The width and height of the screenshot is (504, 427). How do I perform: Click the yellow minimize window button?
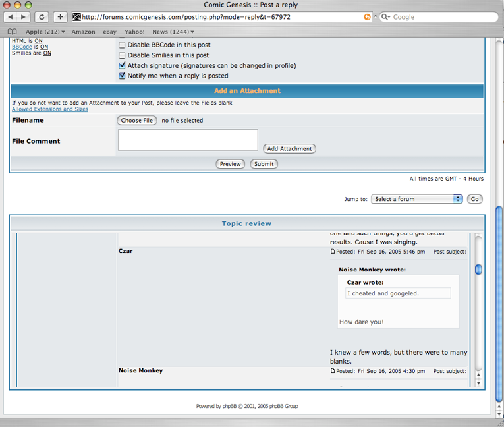coord(18,5)
